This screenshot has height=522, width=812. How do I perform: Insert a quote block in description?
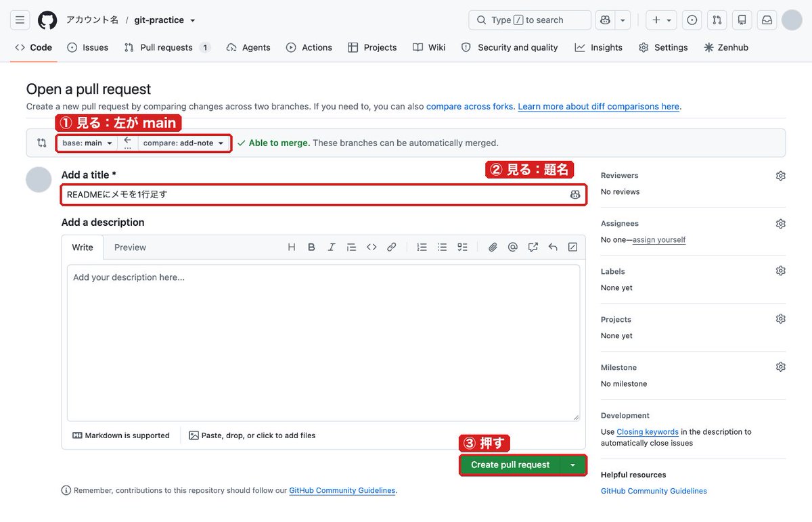(351, 247)
